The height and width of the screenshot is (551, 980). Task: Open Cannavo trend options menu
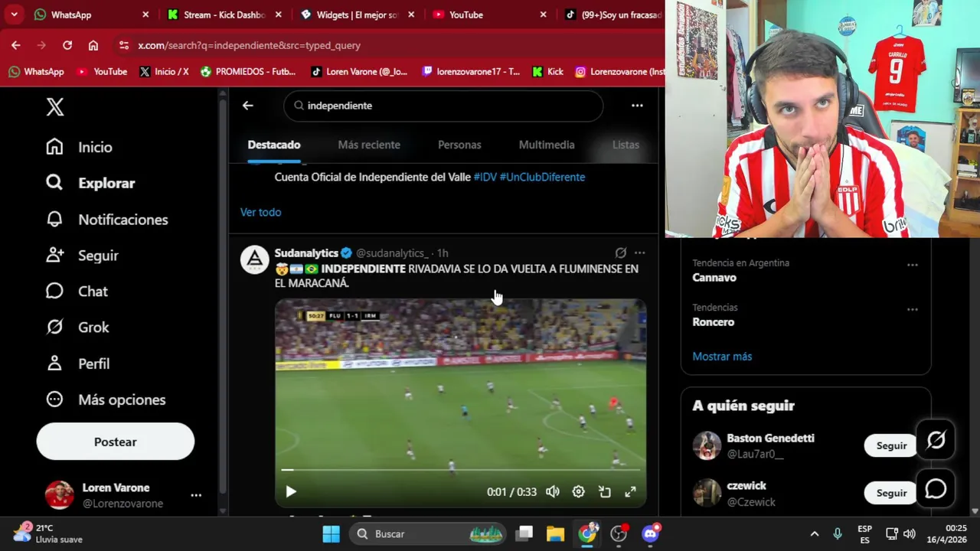pyautogui.click(x=913, y=265)
